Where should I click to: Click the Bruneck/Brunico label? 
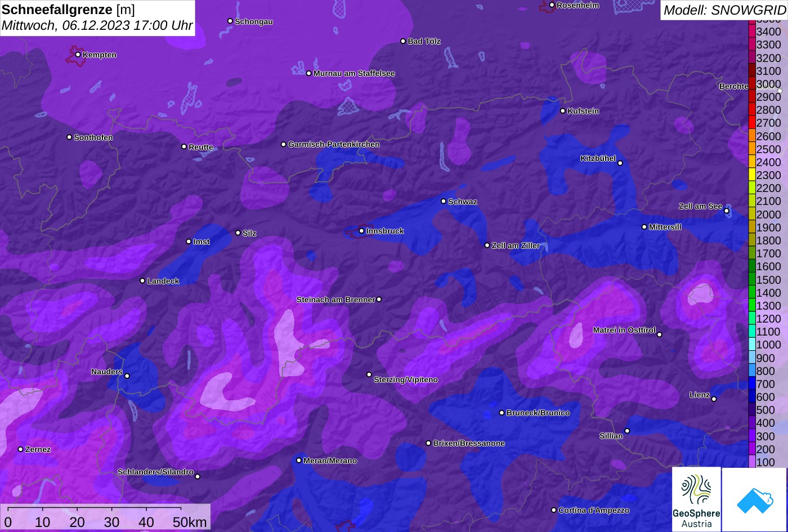pyautogui.click(x=538, y=413)
